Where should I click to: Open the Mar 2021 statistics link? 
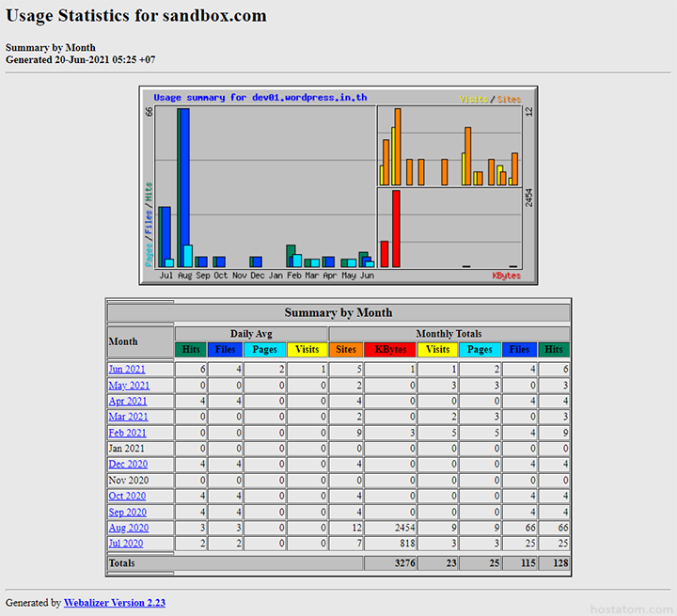point(128,417)
